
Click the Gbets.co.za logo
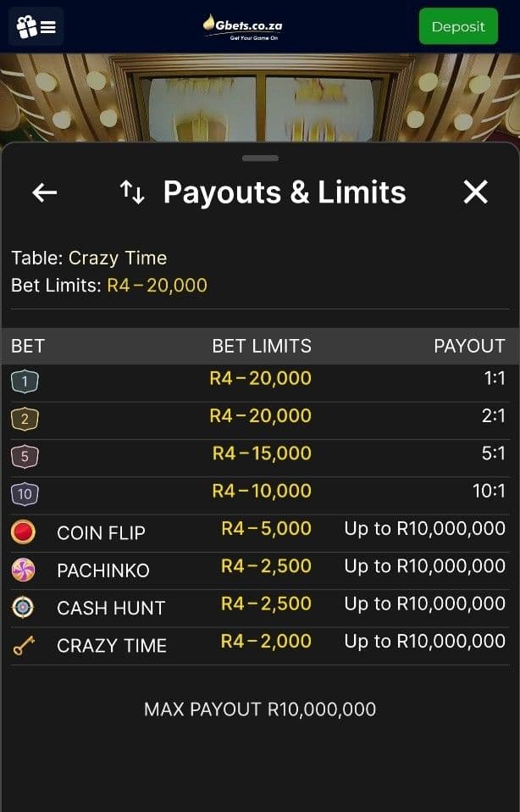[242, 26]
